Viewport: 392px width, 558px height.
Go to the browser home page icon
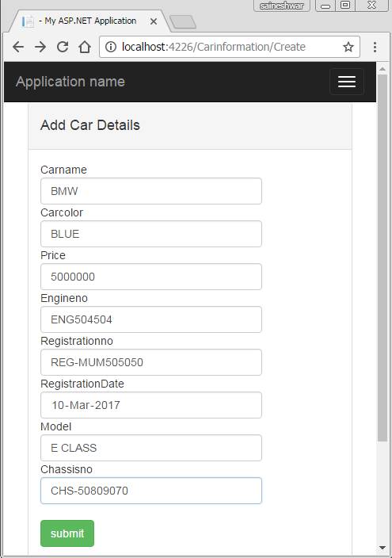[85, 47]
